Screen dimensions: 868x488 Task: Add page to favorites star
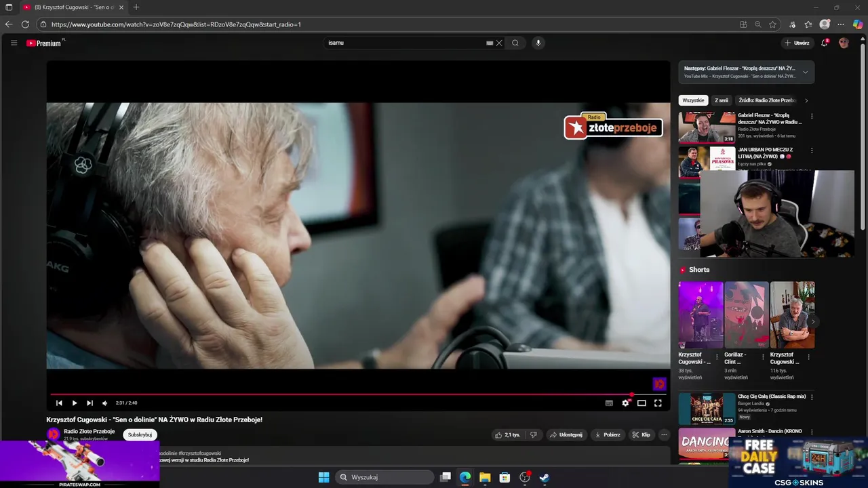coord(772,24)
